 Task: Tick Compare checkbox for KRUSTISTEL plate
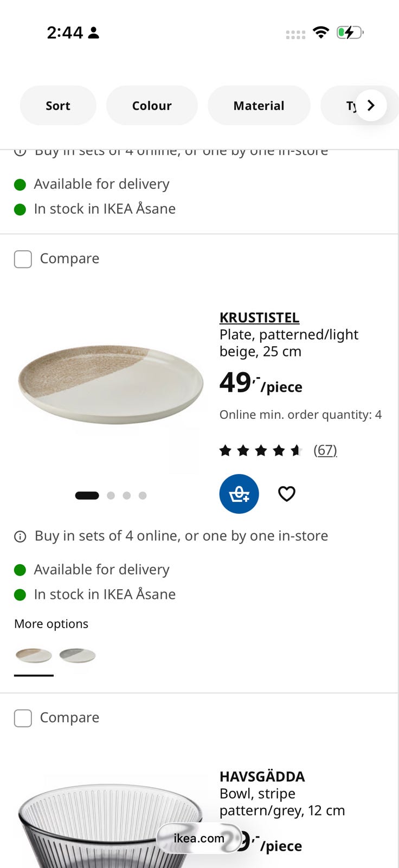coord(23,259)
